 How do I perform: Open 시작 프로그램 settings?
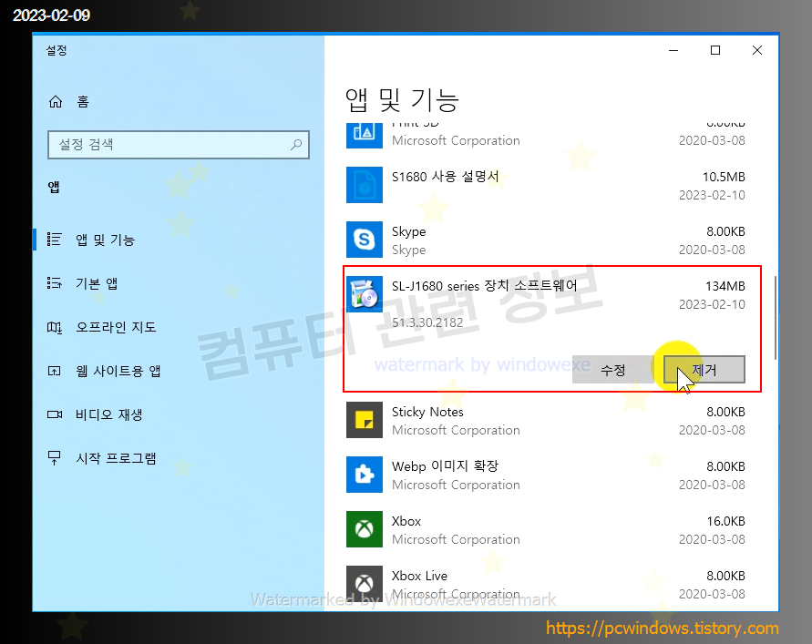coord(178,458)
